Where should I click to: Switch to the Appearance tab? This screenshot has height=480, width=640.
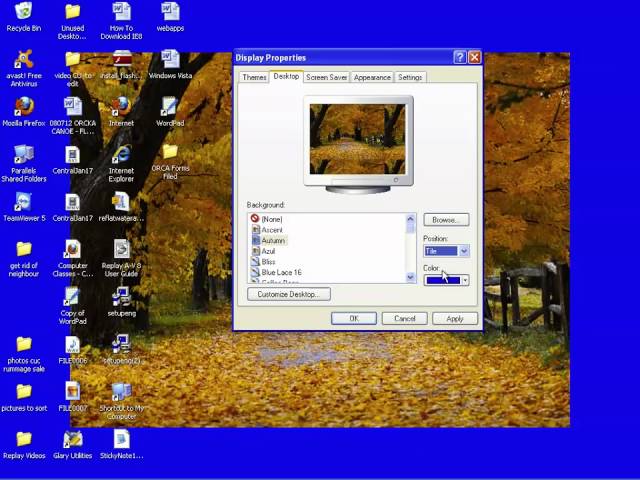(x=372, y=77)
